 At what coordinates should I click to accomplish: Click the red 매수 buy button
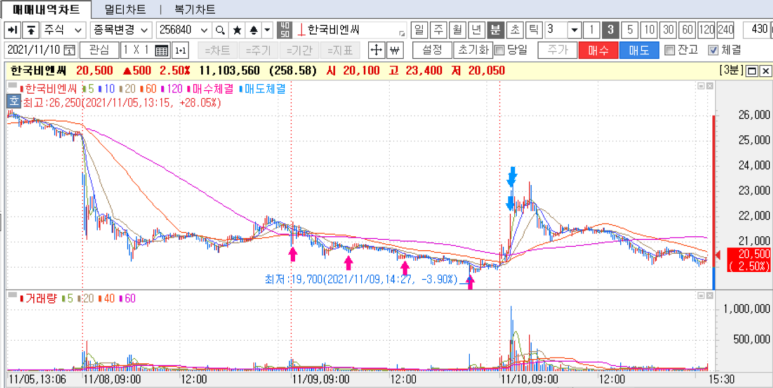pyautogui.click(x=598, y=50)
